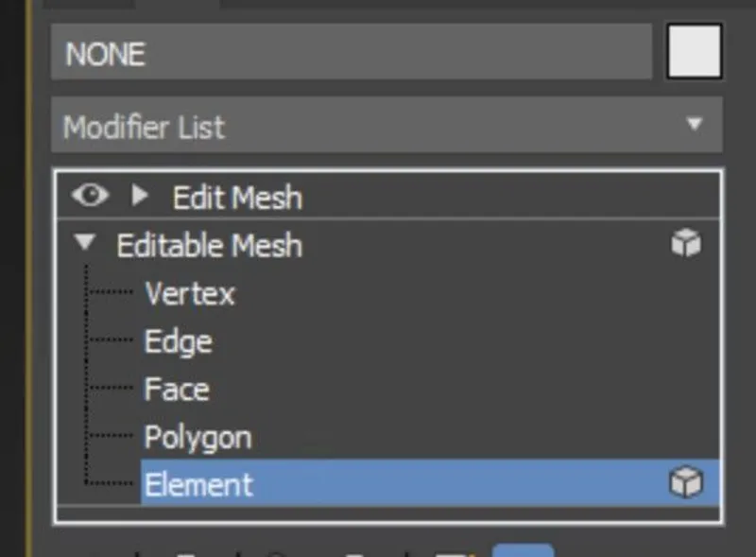
Task: Select the Edge sub-object level
Action: (x=179, y=341)
